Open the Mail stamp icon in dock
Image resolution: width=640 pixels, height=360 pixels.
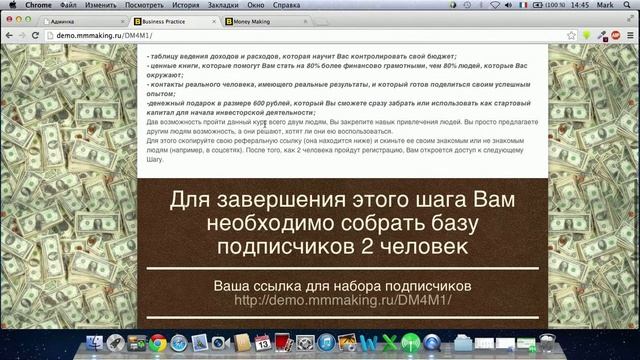[x=200, y=343]
